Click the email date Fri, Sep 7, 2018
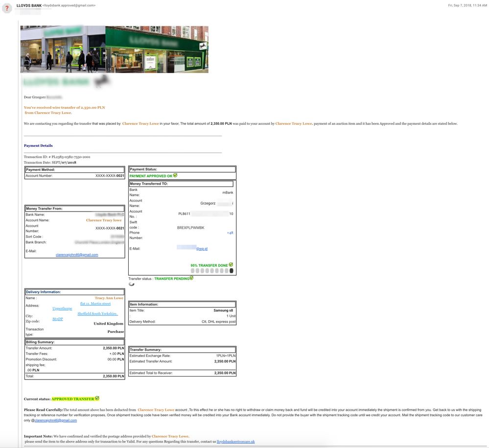The width and height of the screenshot is (489, 448). pyautogui.click(x=467, y=5)
